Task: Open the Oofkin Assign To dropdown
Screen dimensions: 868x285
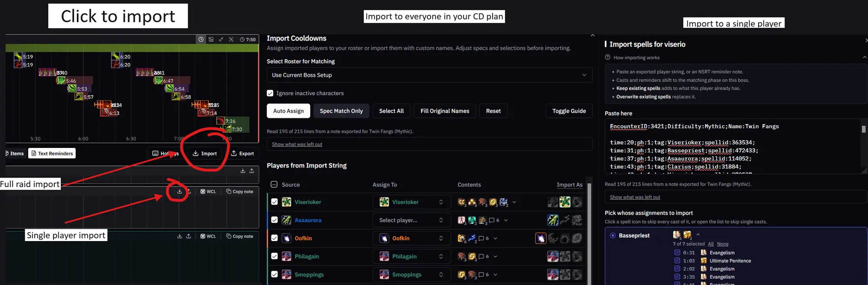Action: pos(411,238)
